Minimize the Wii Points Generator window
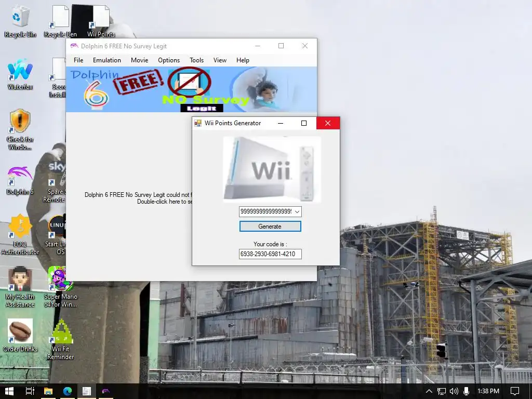 [281, 123]
